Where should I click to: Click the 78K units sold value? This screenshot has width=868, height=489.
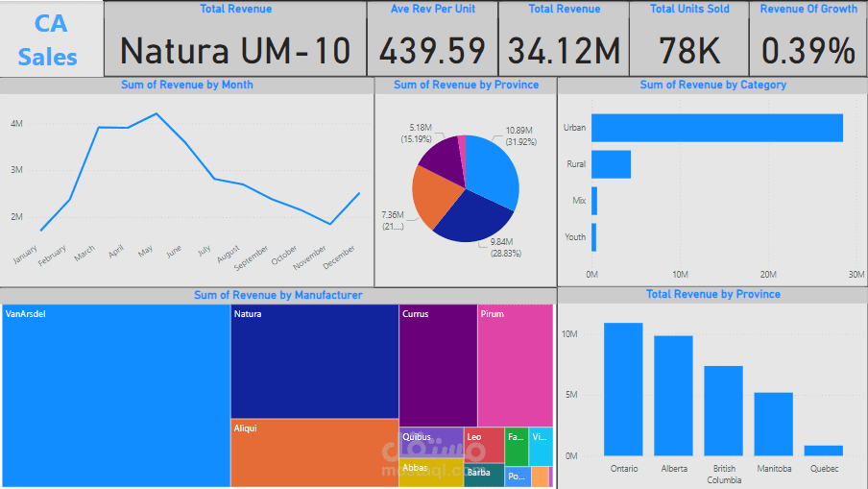[689, 51]
